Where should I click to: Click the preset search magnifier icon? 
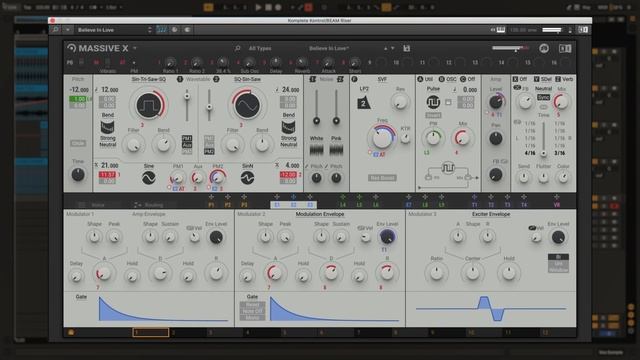point(238,48)
